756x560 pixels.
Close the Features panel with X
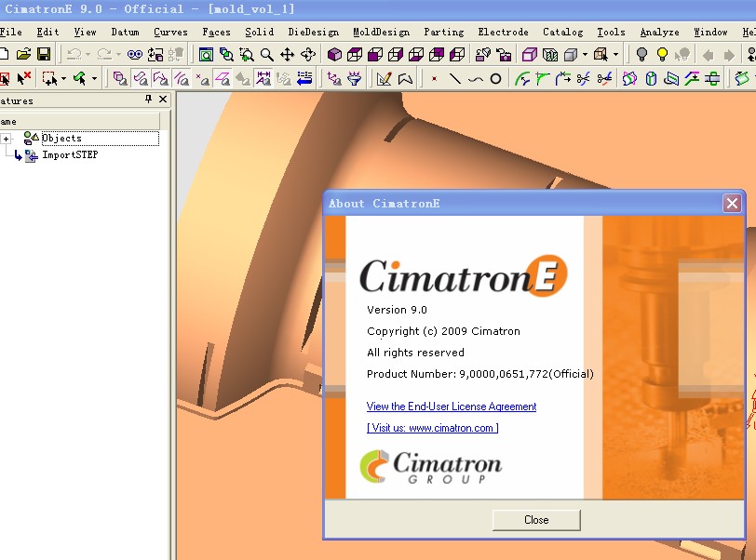pyautogui.click(x=163, y=100)
